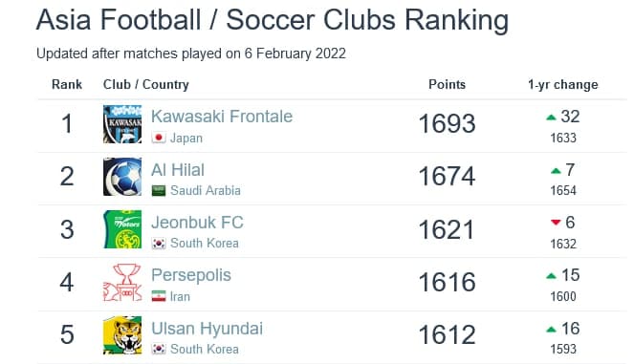
Task: Click the Al Hilal club logo
Action: [x=122, y=177]
